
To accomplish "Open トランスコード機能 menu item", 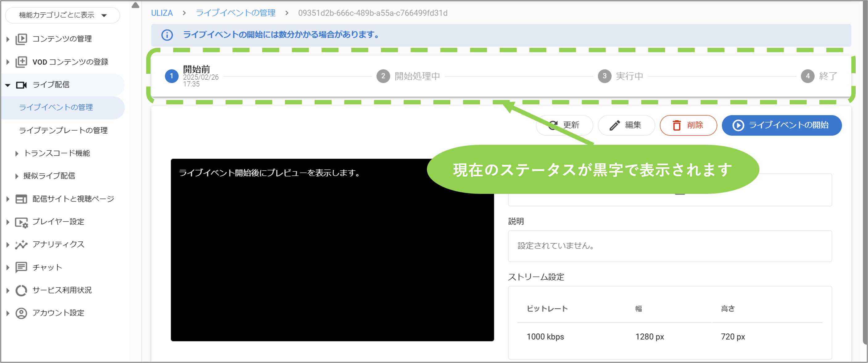I will (x=57, y=153).
